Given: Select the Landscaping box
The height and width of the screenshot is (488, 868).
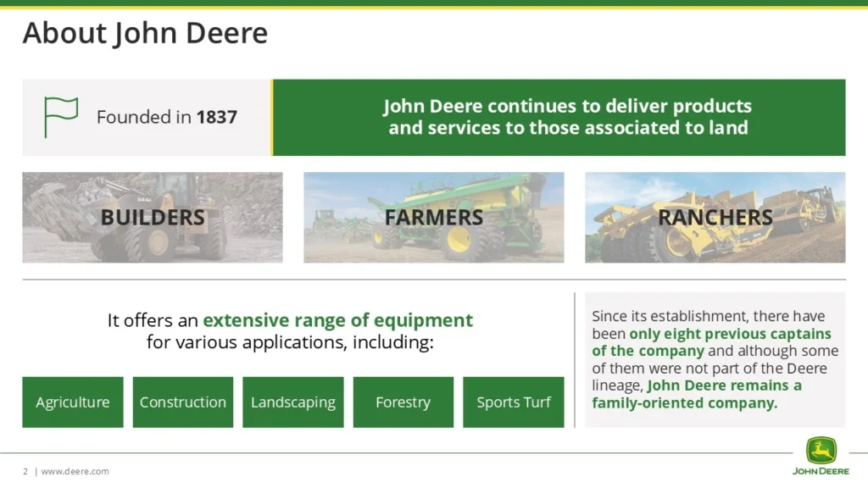Looking at the screenshot, I should pos(292,402).
